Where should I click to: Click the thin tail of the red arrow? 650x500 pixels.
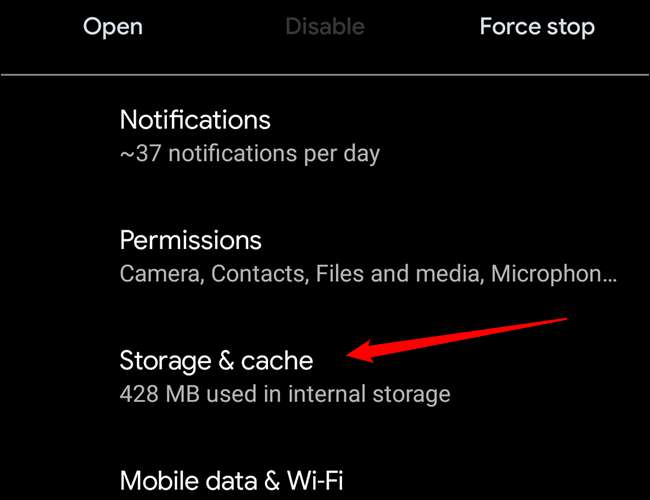tap(540, 325)
